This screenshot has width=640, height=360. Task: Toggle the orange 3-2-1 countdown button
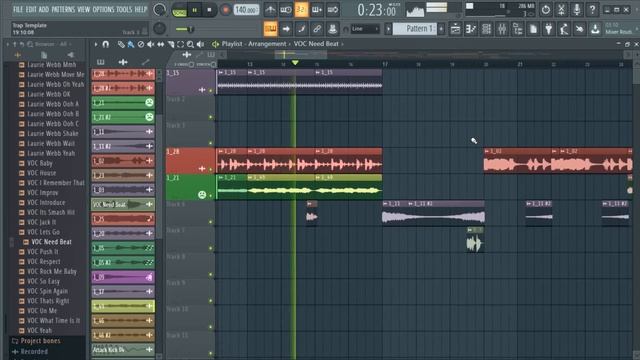tap(301, 9)
